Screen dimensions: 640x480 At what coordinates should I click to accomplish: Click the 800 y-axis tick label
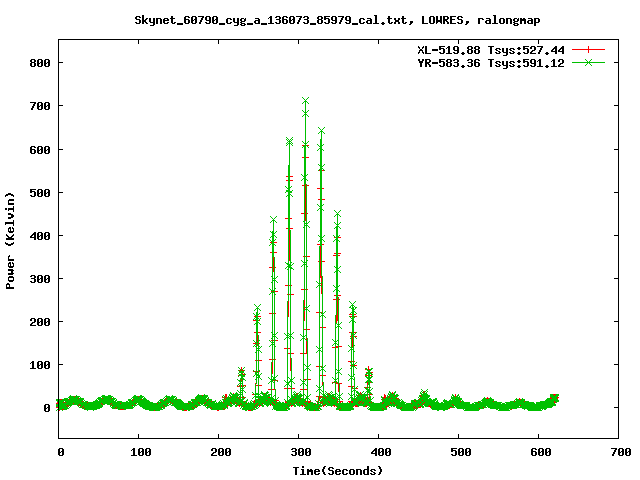point(40,63)
